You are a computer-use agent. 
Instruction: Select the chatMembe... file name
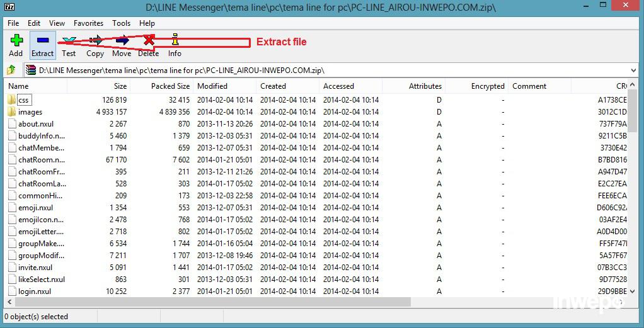(x=41, y=147)
